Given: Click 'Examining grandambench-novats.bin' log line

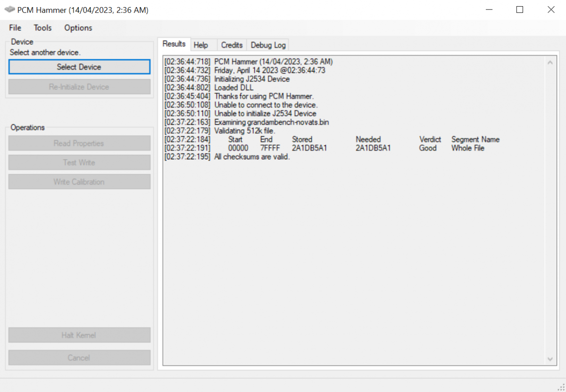Looking at the screenshot, I should click(247, 122).
